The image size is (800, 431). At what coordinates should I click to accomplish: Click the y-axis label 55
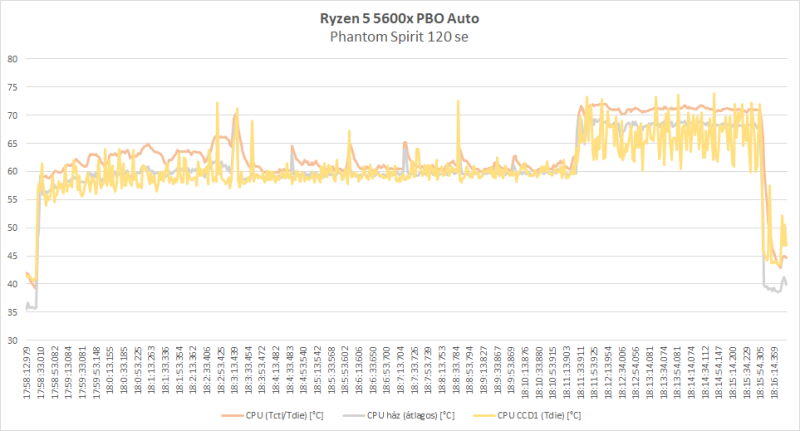click(12, 199)
